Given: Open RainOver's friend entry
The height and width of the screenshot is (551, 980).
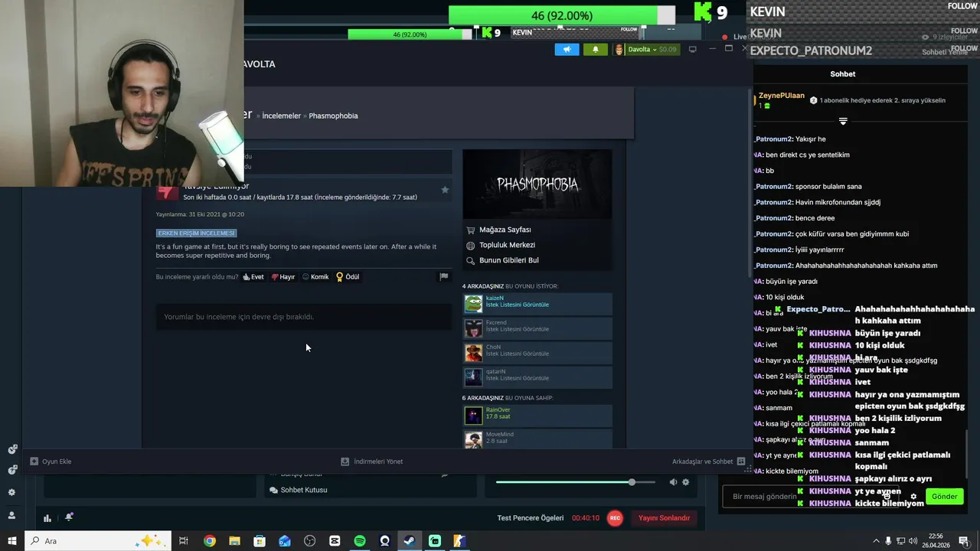Looking at the screenshot, I should click(537, 416).
